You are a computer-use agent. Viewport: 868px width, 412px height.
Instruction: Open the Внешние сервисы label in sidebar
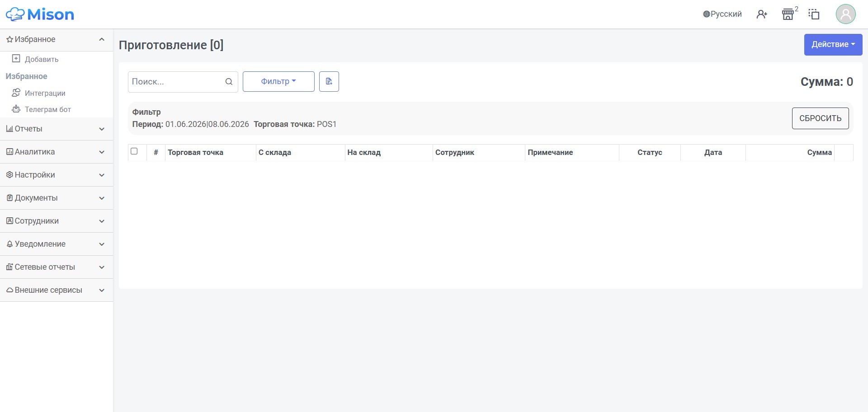pyautogui.click(x=48, y=290)
